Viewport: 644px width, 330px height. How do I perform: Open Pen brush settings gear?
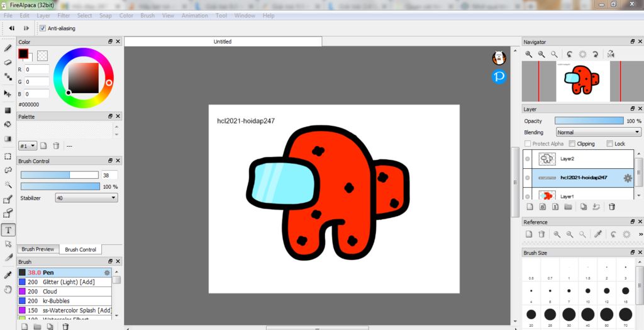click(x=107, y=273)
